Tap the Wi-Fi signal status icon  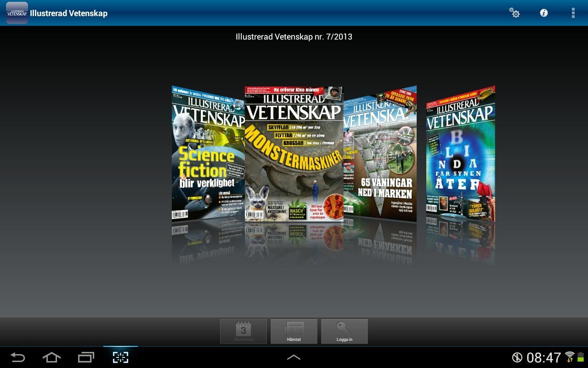570,357
